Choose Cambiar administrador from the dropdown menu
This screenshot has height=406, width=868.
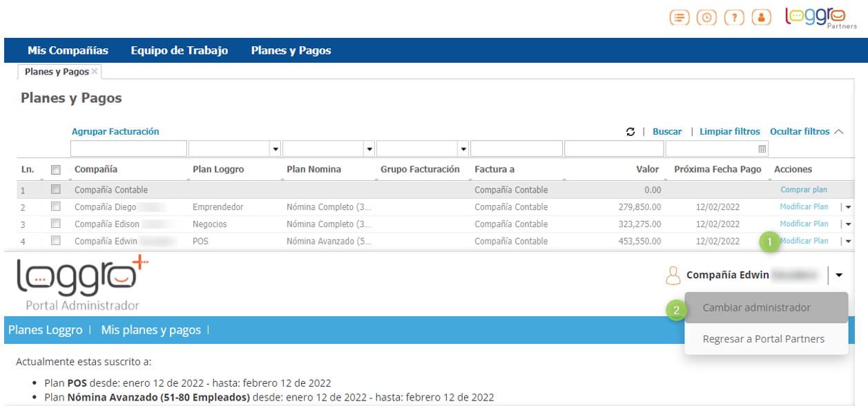[756, 308]
